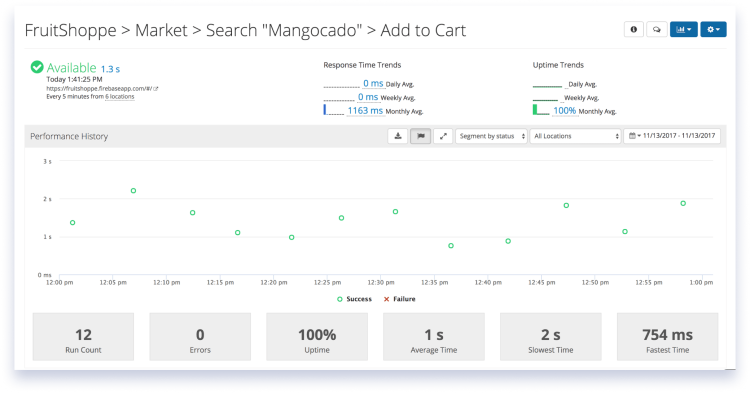Download the performance history data

pos(397,136)
